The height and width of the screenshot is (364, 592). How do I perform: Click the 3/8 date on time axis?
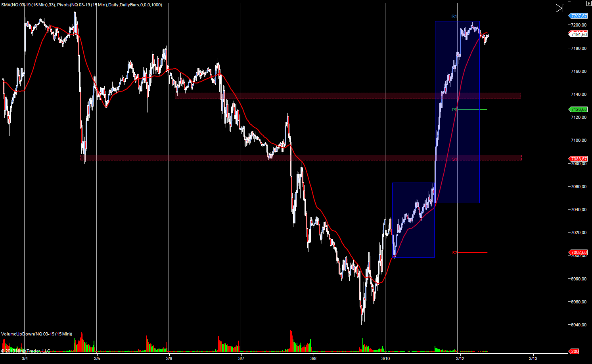(x=313, y=358)
